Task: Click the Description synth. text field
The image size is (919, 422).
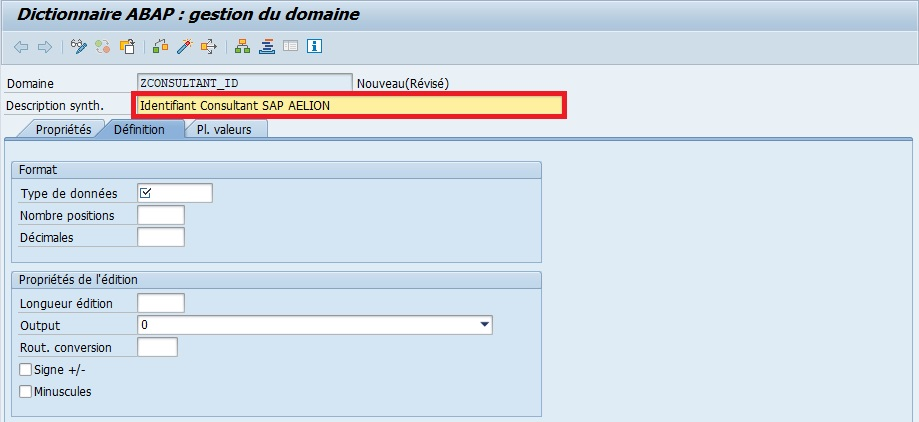Action: 349,105
